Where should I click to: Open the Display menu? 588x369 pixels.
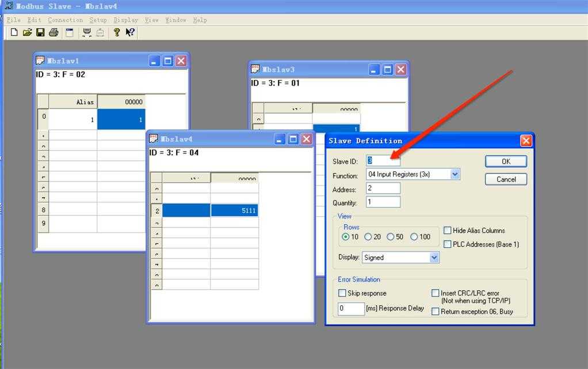point(126,20)
